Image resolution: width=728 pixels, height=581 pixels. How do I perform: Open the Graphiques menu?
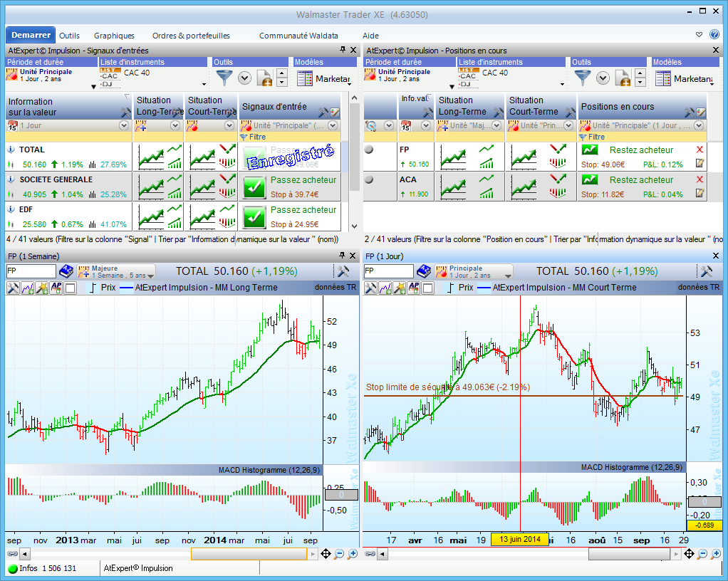pyautogui.click(x=114, y=36)
